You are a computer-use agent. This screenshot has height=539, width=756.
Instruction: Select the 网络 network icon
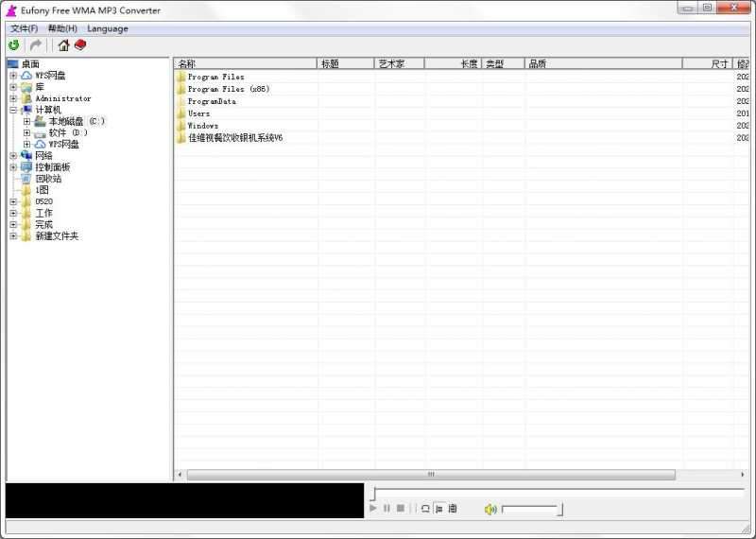pyautogui.click(x=26, y=155)
